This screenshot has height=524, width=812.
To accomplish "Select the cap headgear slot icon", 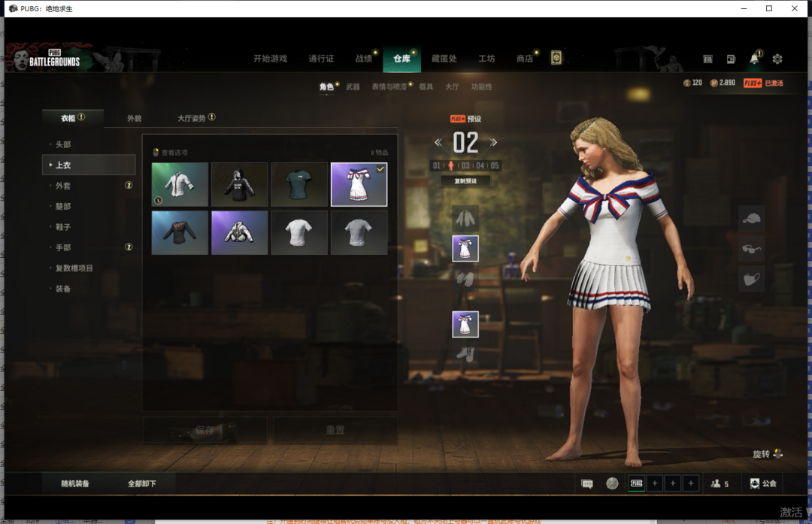I will click(x=751, y=218).
